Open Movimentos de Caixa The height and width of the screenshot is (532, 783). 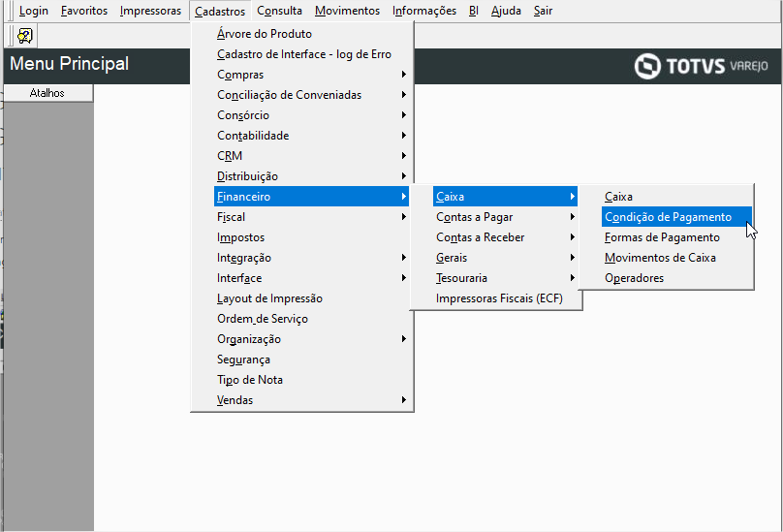click(676, 258)
